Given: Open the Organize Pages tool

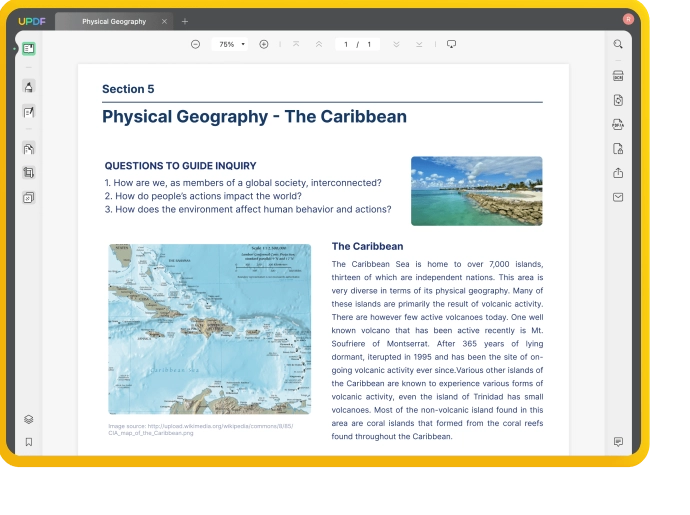Looking at the screenshot, I should 29,149.
